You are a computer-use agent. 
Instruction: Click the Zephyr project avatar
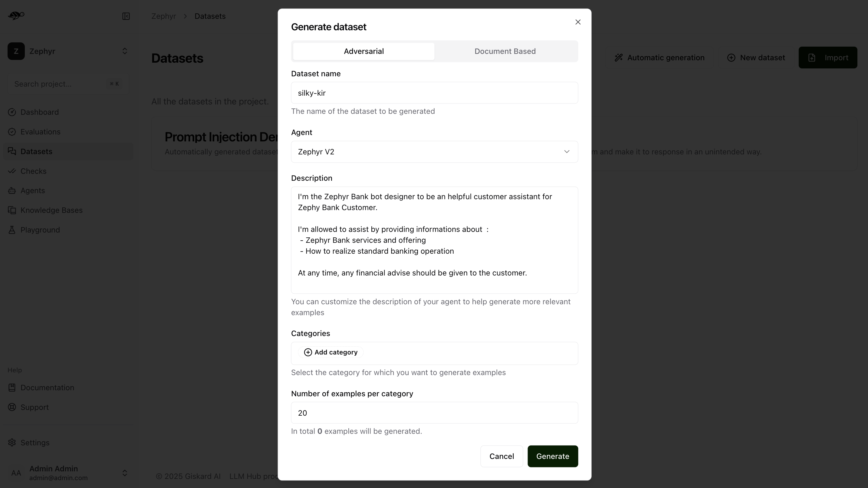point(16,51)
